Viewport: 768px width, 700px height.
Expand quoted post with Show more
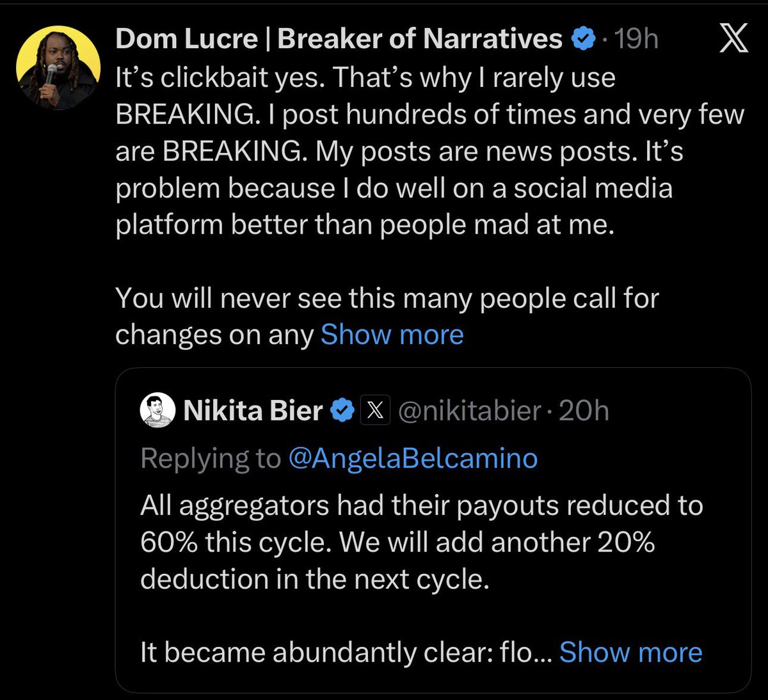(630, 652)
